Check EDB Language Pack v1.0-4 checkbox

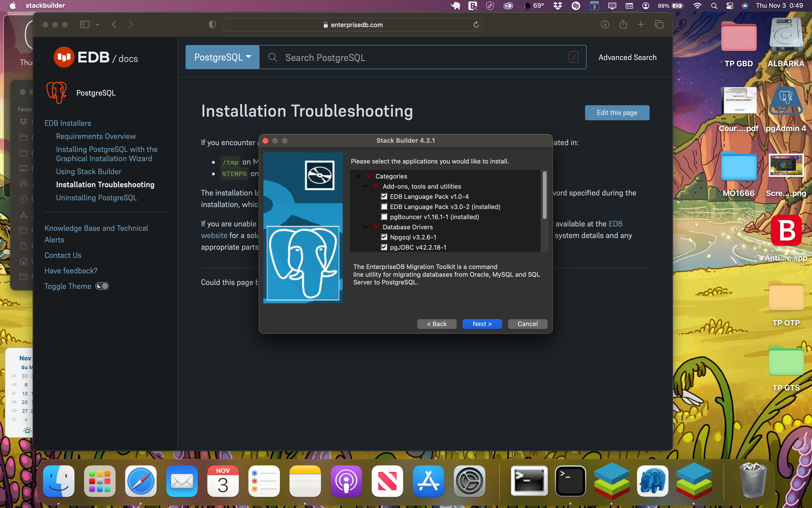(x=384, y=196)
